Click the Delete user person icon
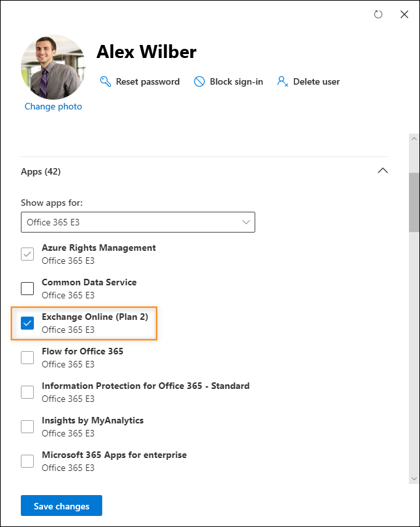The image size is (420, 527). pyautogui.click(x=283, y=81)
